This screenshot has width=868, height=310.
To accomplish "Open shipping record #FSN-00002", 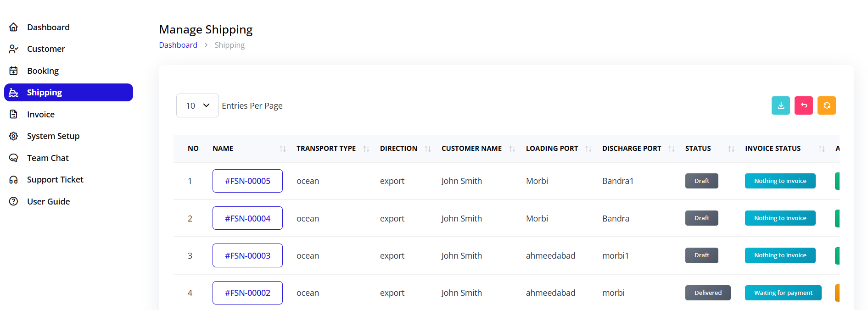I will (x=247, y=293).
